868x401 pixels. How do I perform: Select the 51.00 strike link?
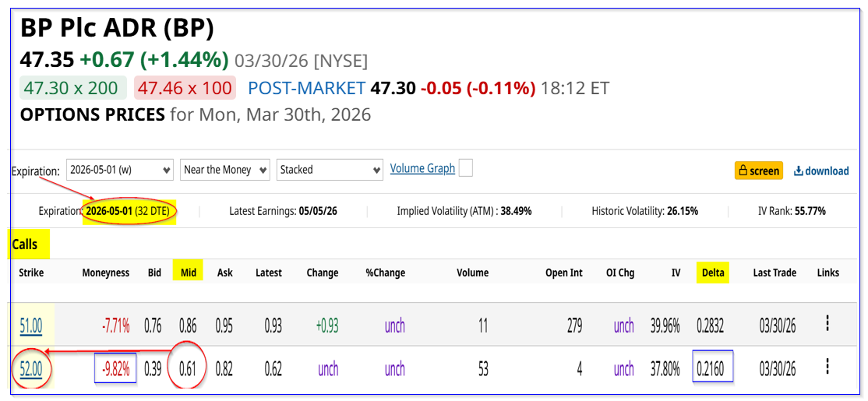click(31, 325)
